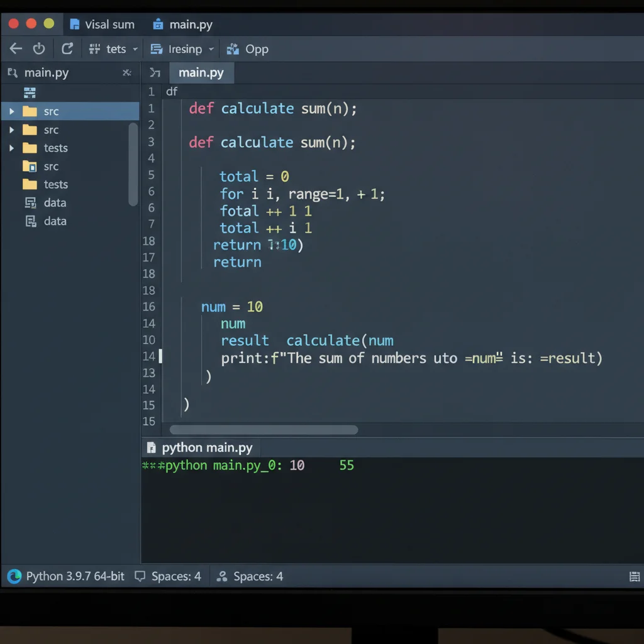644x644 pixels.
Task: Select main.py editor tab
Action: [x=201, y=73]
